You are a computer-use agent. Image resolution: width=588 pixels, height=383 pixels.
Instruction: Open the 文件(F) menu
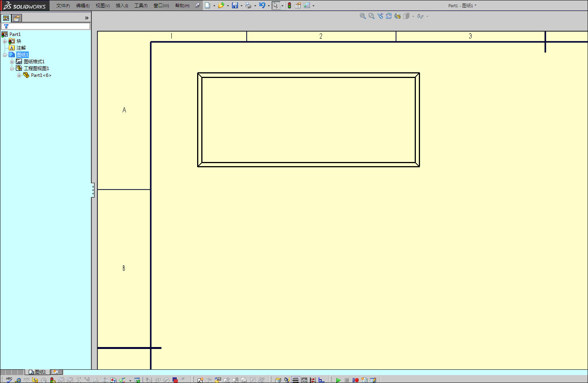coord(63,6)
